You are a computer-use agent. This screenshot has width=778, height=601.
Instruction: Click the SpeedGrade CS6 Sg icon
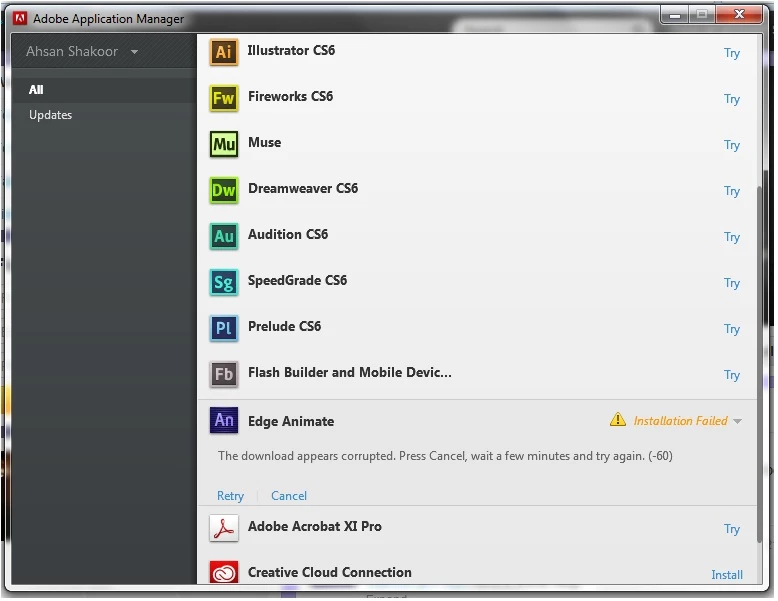click(x=224, y=282)
